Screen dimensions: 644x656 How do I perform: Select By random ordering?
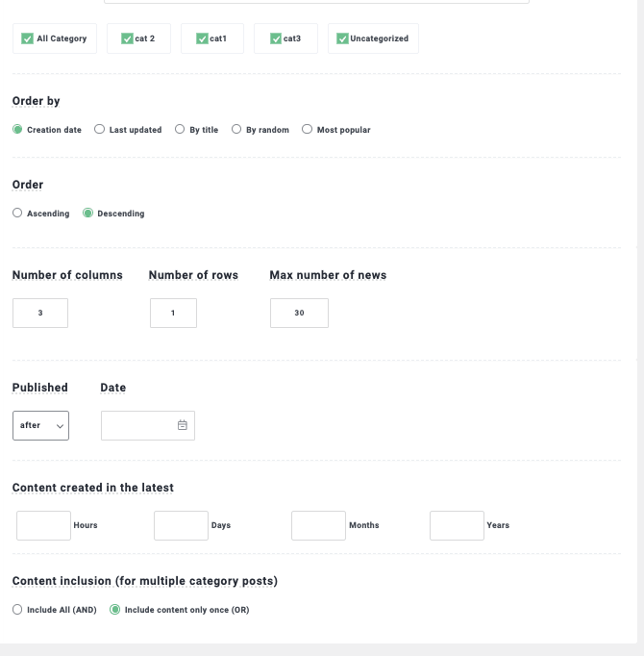pos(236,129)
